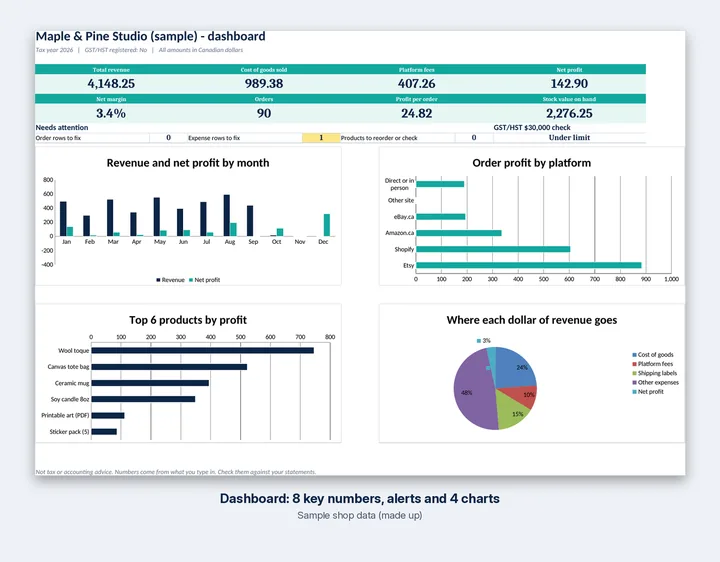Click the Profit per order value 24.82
Viewport: 720px width, 562px height.
click(x=416, y=113)
